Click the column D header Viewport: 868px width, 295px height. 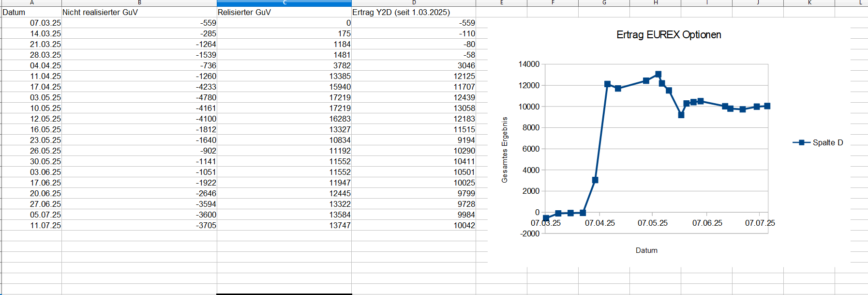pos(414,3)
